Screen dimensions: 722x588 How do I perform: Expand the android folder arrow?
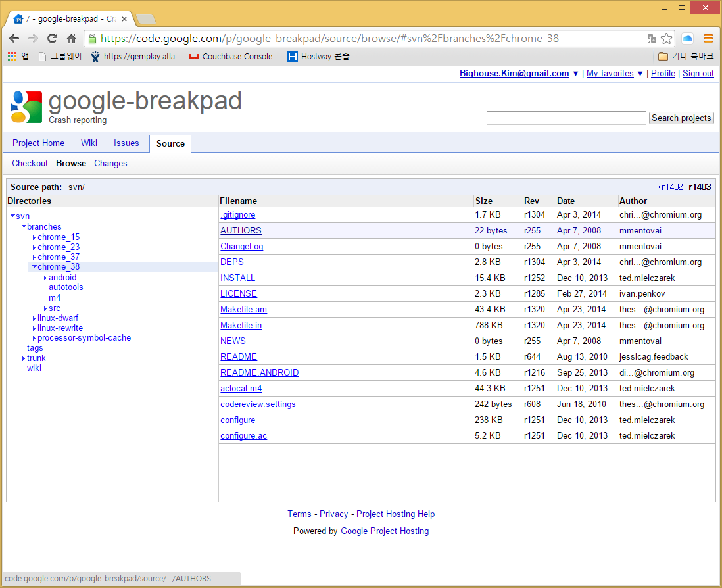45,278
